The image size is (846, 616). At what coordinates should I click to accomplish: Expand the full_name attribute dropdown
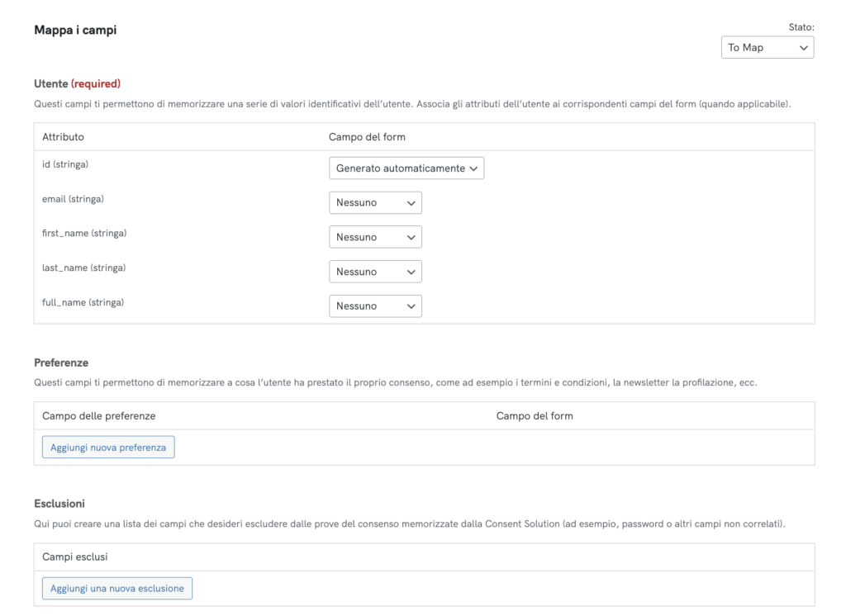[375, 306]
